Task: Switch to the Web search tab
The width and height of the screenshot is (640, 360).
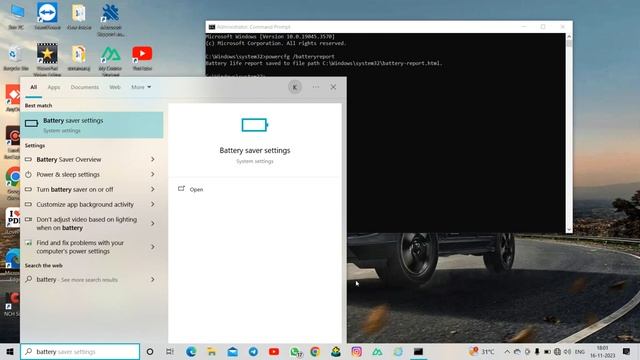Action: pos(115,87)
